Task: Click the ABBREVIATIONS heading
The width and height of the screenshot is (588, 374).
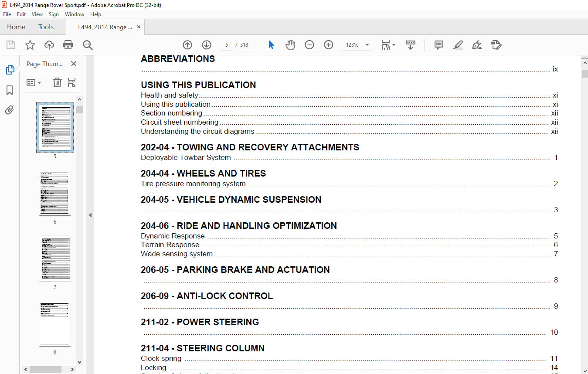Action: pos(178,59)
